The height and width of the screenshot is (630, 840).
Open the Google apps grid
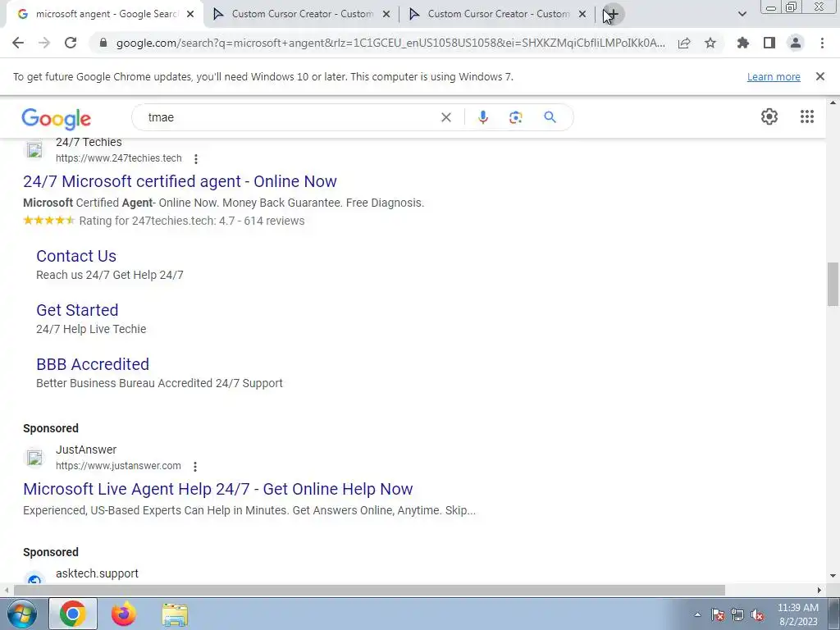coord(807,116)
